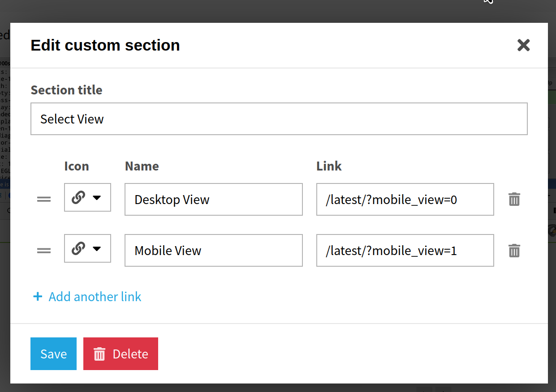Focus the Desktop View name field
This screenshot has height=392, width=556.
tap(213, 199)
